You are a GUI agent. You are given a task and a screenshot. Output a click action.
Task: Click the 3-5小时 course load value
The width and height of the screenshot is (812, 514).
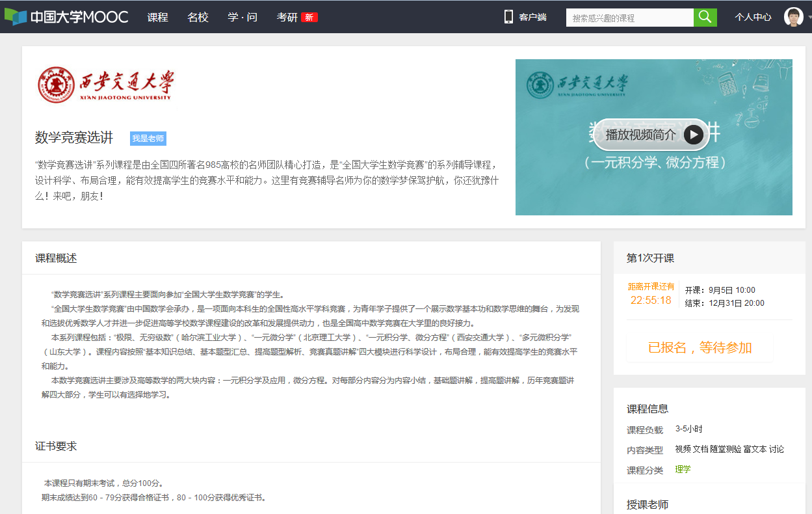click(x=689, y=429)
